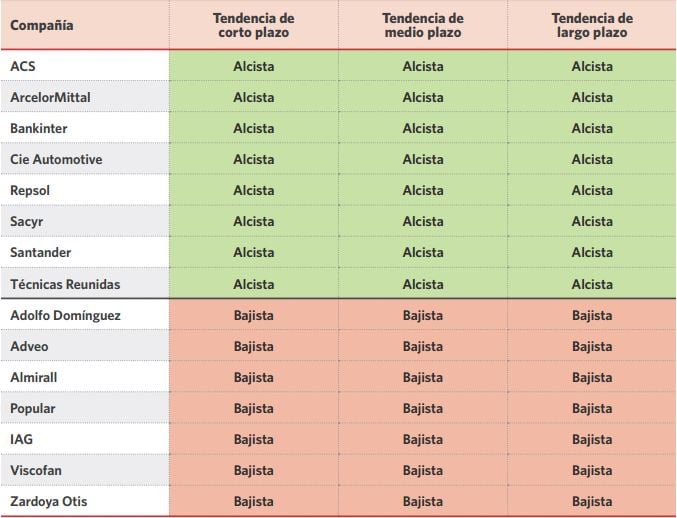Select the Técnicas Reunidas row label
Image resolution: width=677 pixels, height=518 pixels.
tap(65, 284)
